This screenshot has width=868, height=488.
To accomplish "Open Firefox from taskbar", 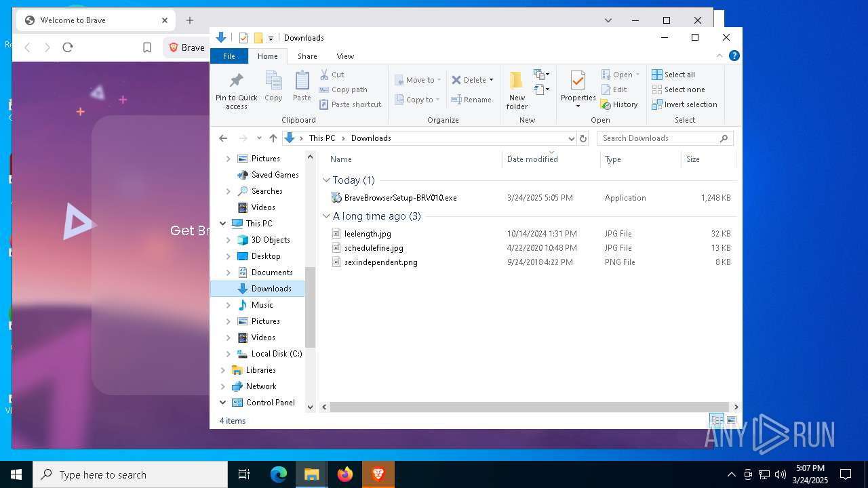I will pos(345,474).
